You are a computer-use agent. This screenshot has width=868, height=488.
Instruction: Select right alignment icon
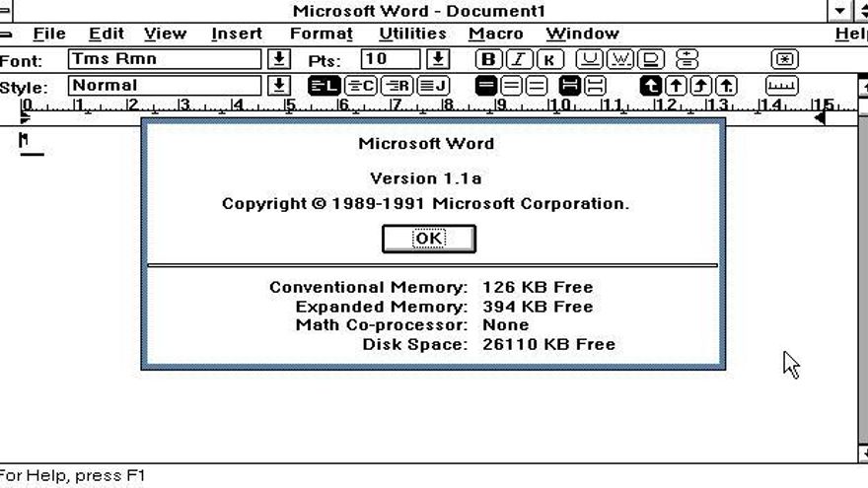click(398, 86)
